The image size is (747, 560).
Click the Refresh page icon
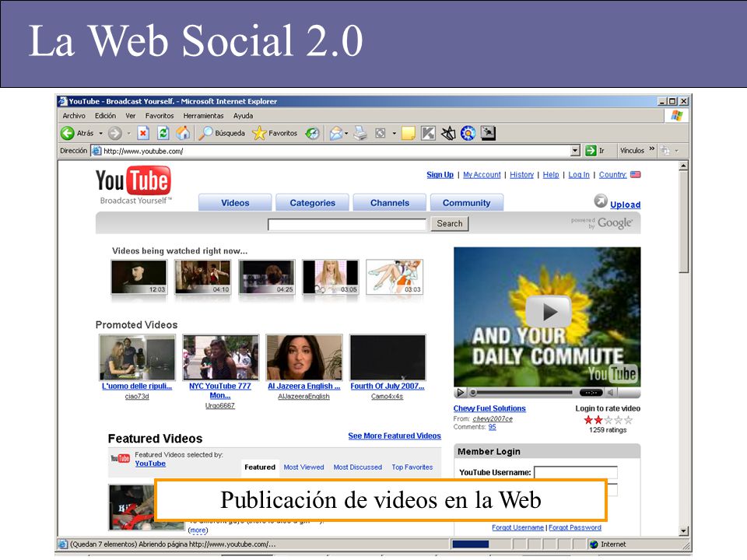coord(163,133)
